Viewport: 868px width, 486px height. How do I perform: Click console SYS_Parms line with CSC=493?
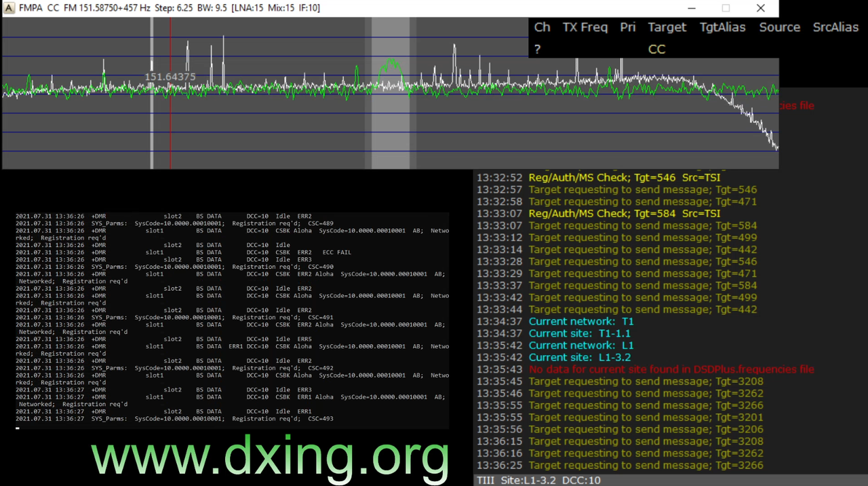click(174, 419)
